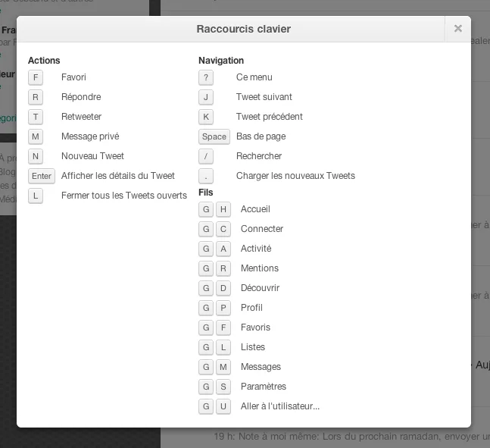Screen dimensions: 490x448
Task: Click the T key icon for Retweeter
Action: point(36,117)
